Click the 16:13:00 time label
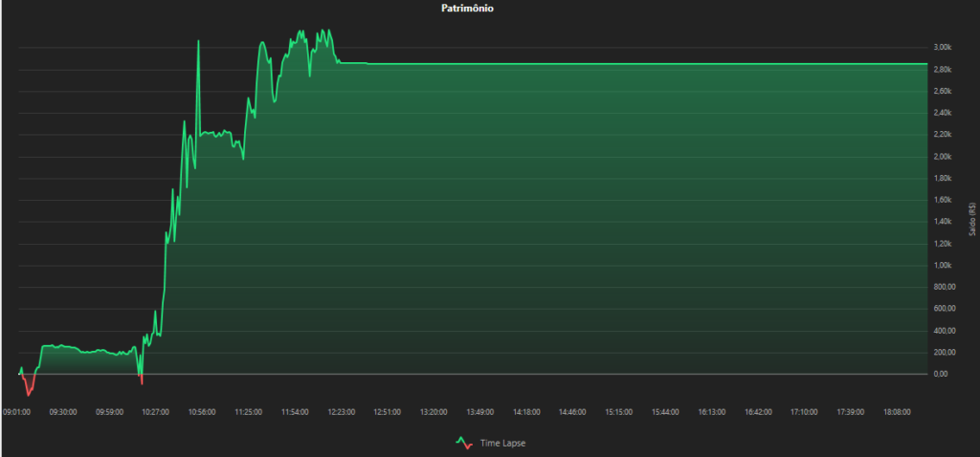The image size is (980, 457). (x=711, y=412)
